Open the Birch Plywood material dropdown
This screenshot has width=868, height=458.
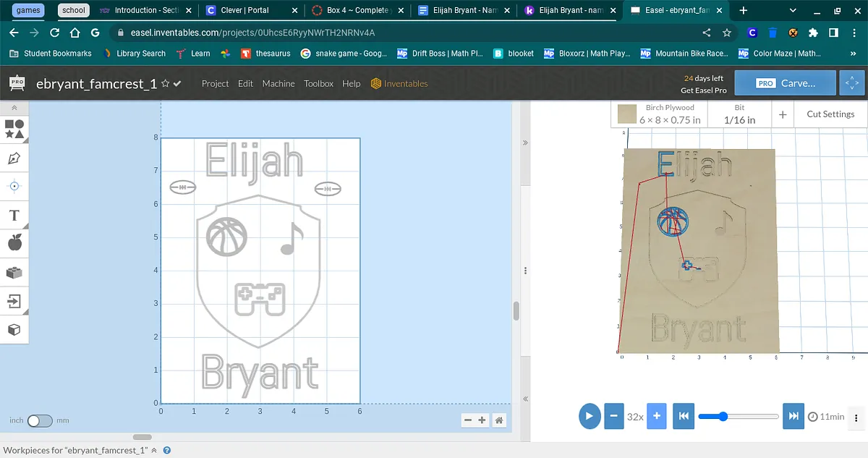coord(659,114)
